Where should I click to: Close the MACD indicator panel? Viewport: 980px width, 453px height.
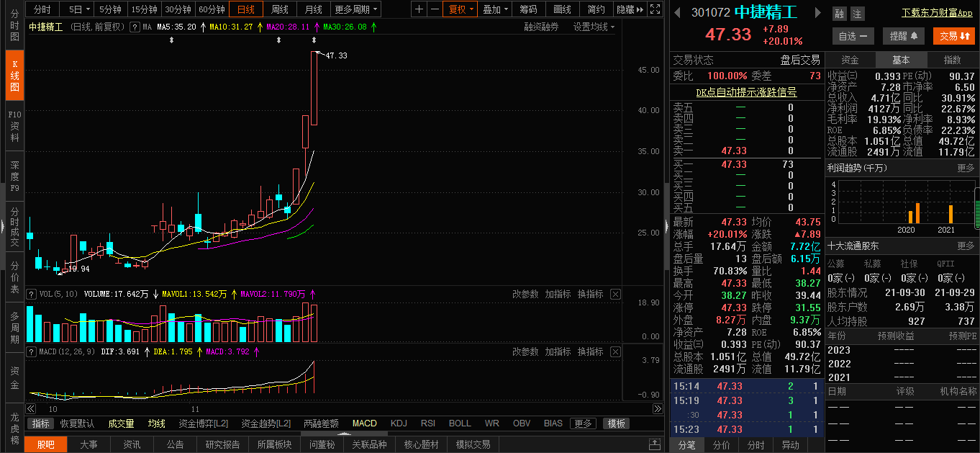pyautogui.click(x=615, y=351)
